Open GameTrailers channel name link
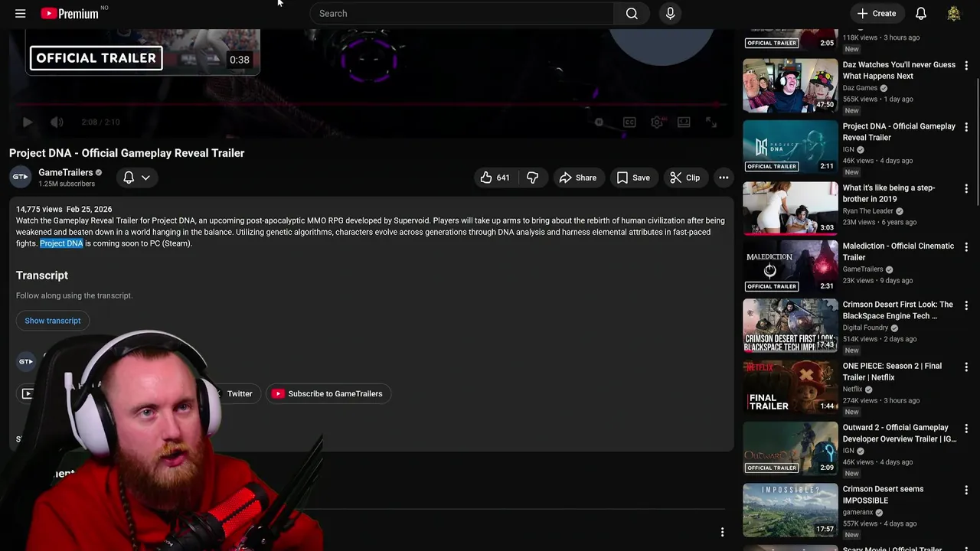Image resolution: width=980 pixels, height=551 pixels. (x=66, y=172)
